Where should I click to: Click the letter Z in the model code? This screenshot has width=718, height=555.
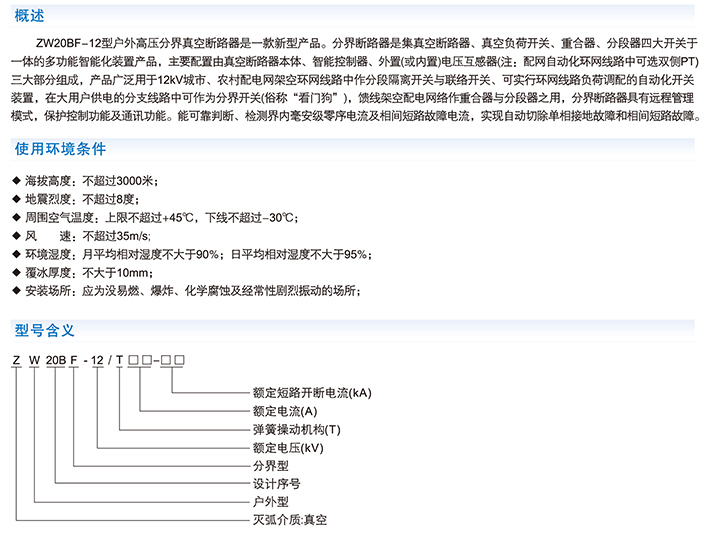point(15,359)
